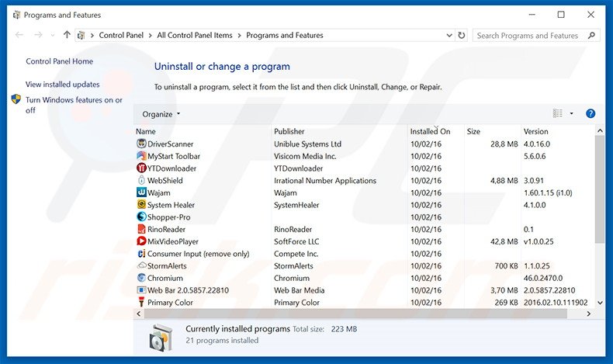Go up one folder level
Screen dimensions: 613x364
click(67, 35)
